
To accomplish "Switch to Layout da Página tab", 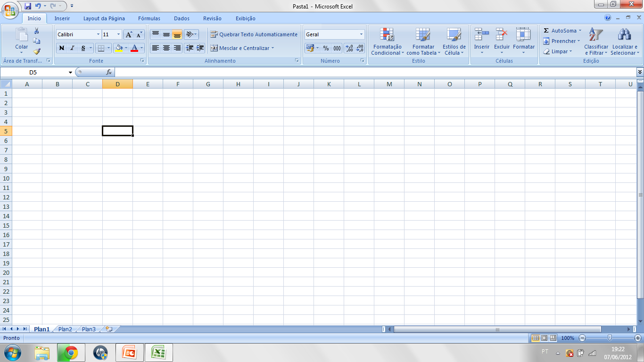I will click(x=104, y=18).
